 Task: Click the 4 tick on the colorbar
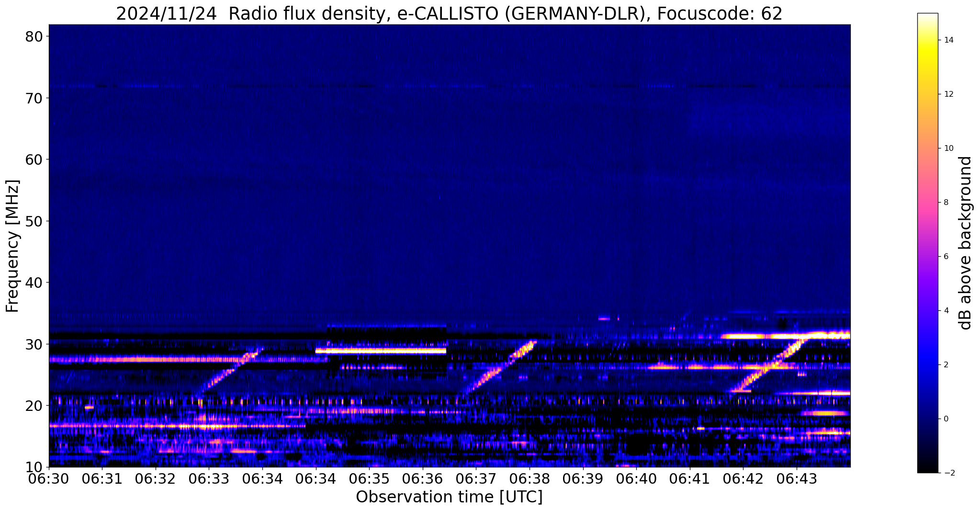click(946, 311)
